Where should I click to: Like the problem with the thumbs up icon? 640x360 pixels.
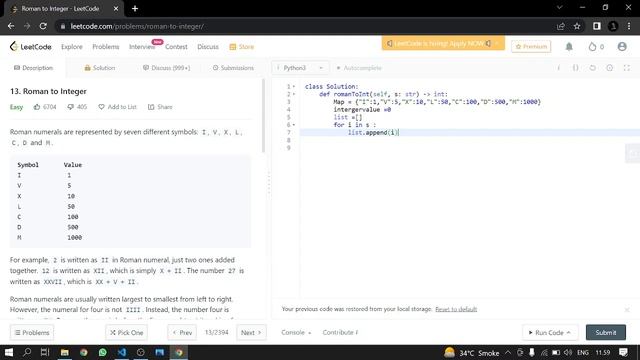[37, 107]
